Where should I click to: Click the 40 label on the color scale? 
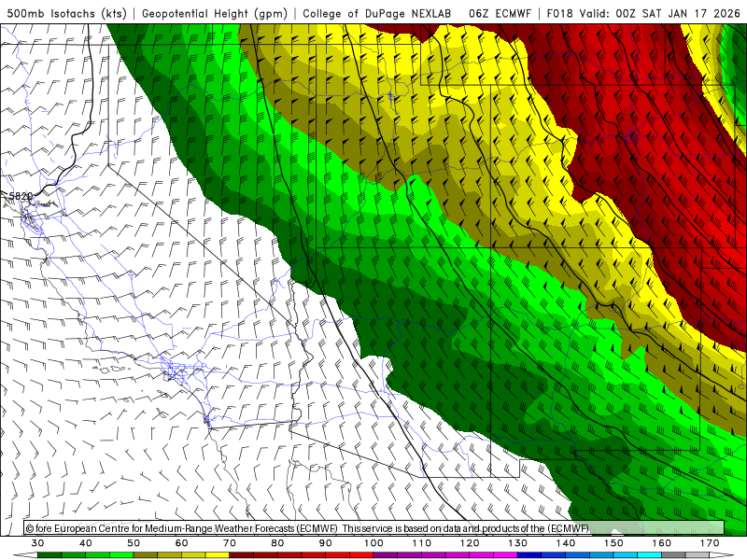86,543
